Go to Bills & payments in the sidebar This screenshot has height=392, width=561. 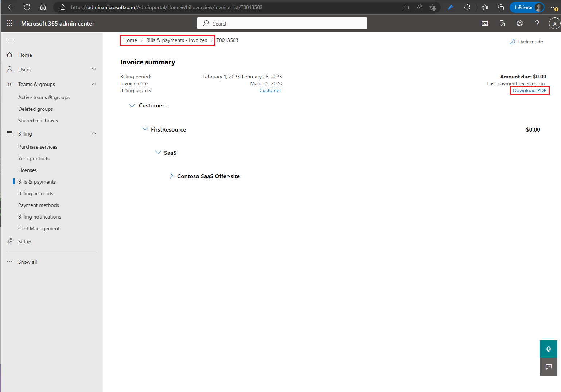[x=37, y=181]
